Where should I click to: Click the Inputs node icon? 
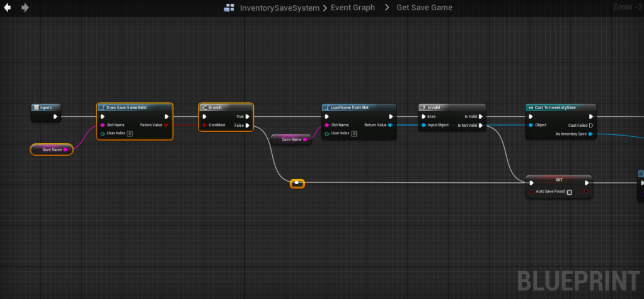tap(36, 107)
